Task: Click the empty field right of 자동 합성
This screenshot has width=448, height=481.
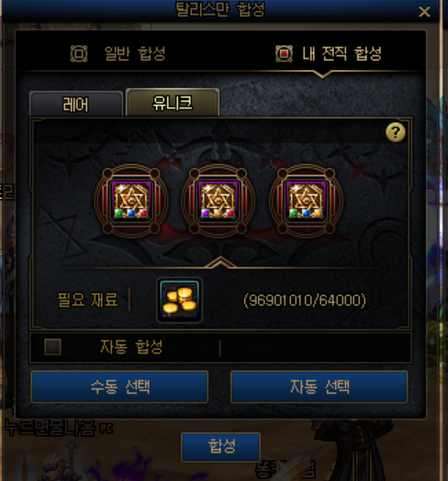Action: [316, 348]
